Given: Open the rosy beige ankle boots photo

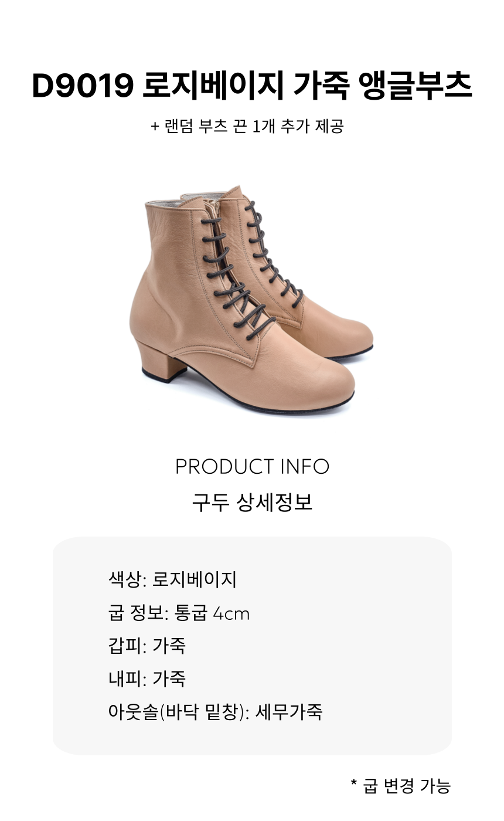Looking at the screenshot, I should point(251,300).
